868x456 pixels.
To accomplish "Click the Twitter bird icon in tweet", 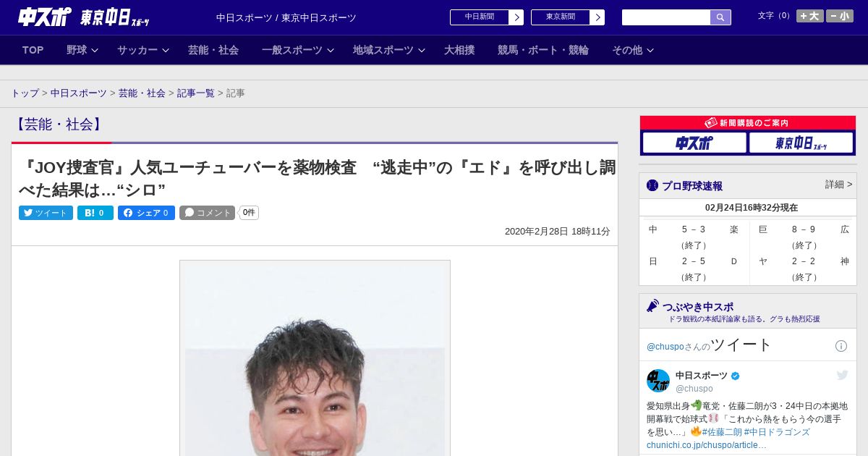I will pos(842,375).
